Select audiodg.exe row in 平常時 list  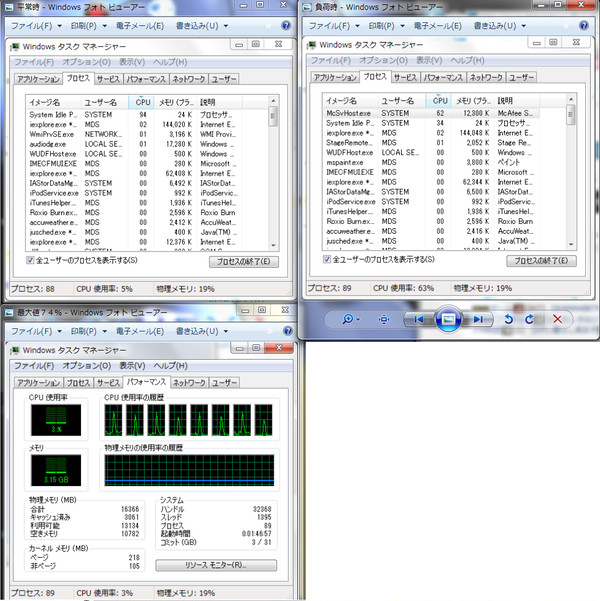click(x=134, y=144)
